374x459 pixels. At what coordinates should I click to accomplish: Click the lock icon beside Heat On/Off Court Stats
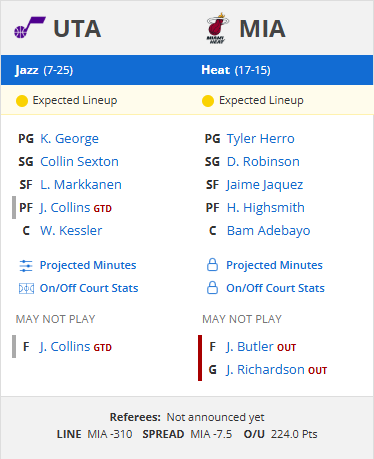coord(212,288)
